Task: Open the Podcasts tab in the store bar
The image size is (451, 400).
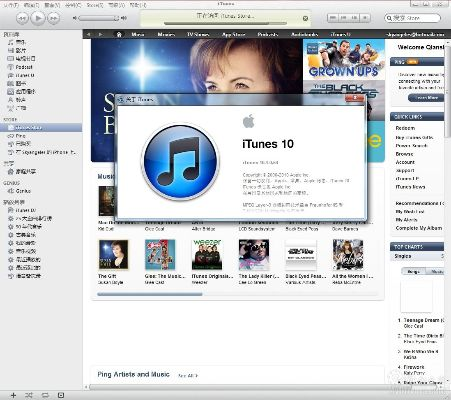Action: (268, 34)
